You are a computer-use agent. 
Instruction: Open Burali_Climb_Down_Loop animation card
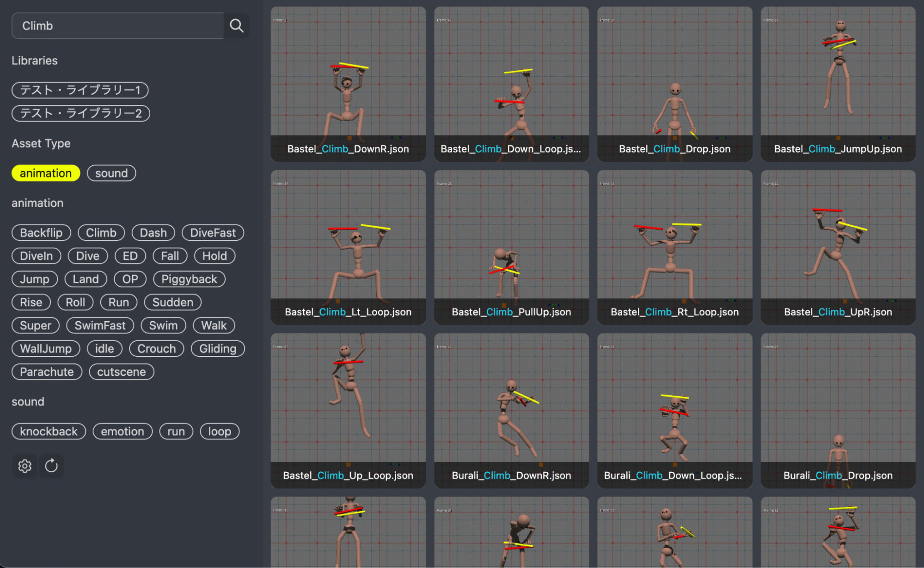[674, 410]
